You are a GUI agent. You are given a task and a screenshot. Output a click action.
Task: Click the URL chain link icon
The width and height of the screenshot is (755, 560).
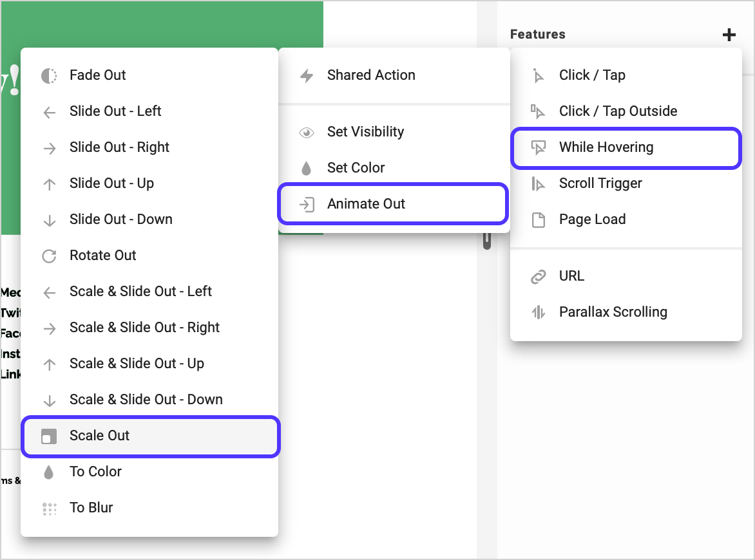(538, 276)
